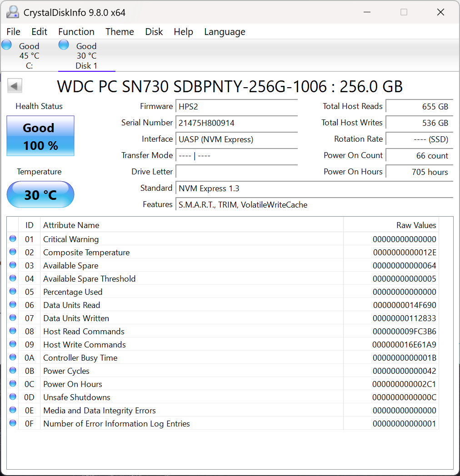Screen dimensions: 460x476
Task: Select the C: drive tab at 45 °C
Action: coord(29,56)
